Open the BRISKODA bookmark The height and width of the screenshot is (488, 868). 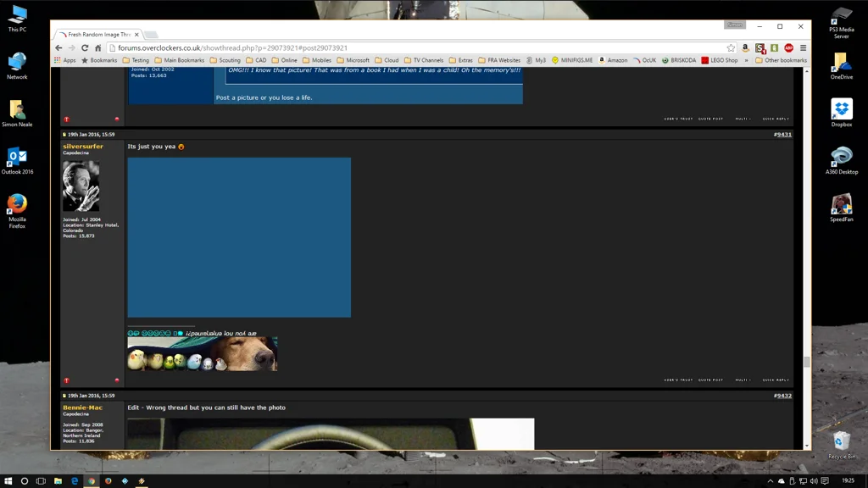click(679, 60)
